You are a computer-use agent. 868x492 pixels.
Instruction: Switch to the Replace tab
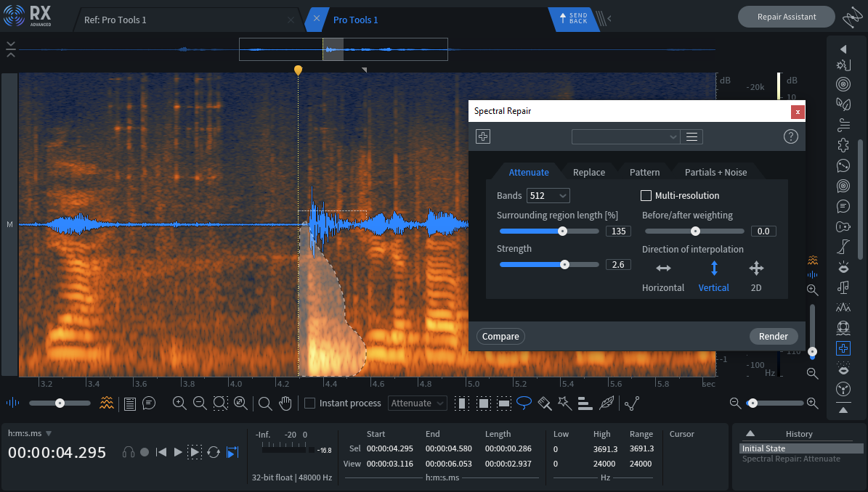[589, 172]
